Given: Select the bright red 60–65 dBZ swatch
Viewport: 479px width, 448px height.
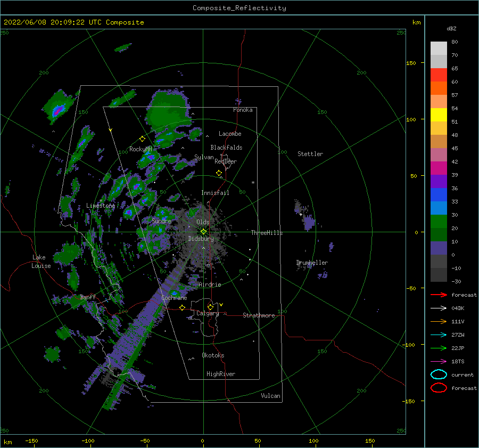Looking at the screenshot, I should pos(439,75).
